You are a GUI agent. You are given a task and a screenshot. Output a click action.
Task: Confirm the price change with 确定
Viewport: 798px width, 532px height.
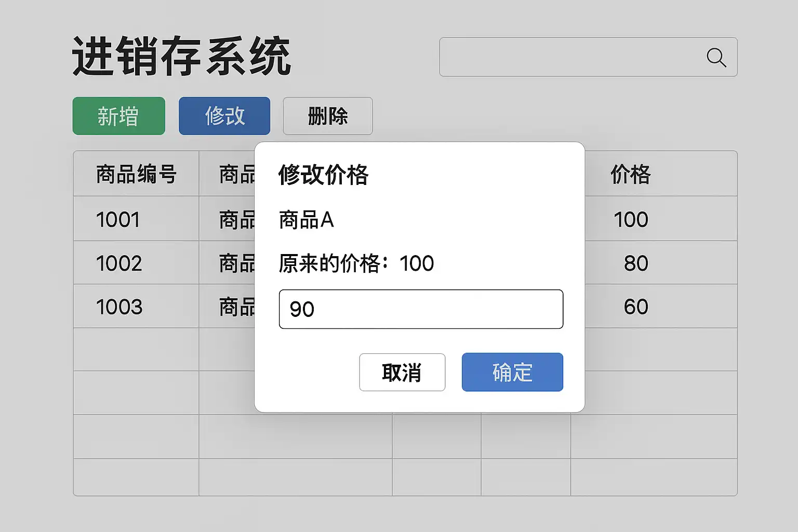coord(512,372)
